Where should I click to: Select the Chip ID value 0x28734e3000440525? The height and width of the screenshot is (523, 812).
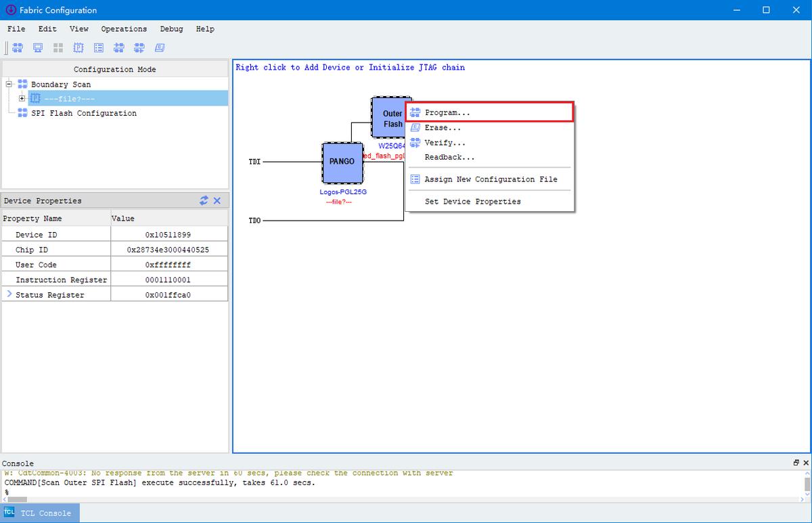pyautogui.click(x=168, y=250)
